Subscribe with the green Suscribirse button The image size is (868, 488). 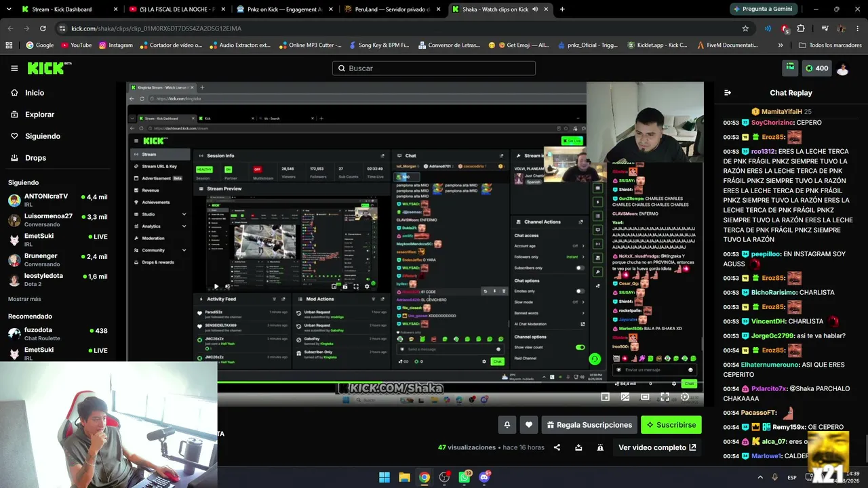coord(671,425)
